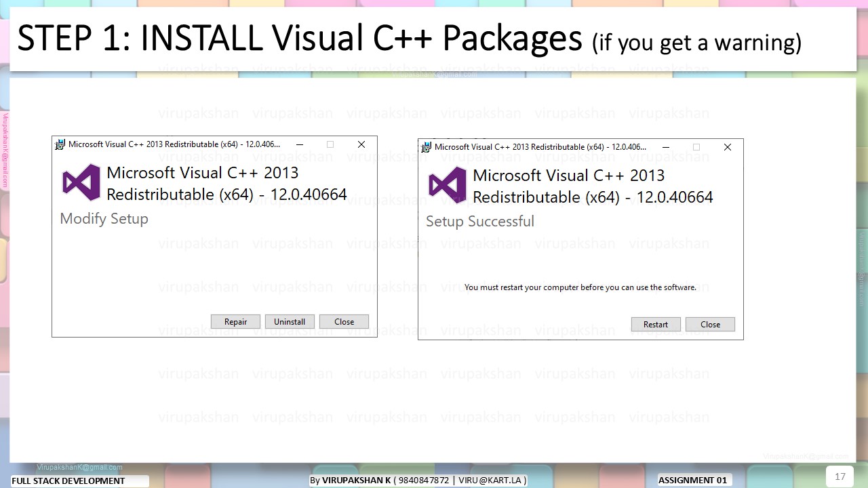Click installer title-bar icon of Setup Successful window
The height and width of the screenshot is (488, 868).
427,147
